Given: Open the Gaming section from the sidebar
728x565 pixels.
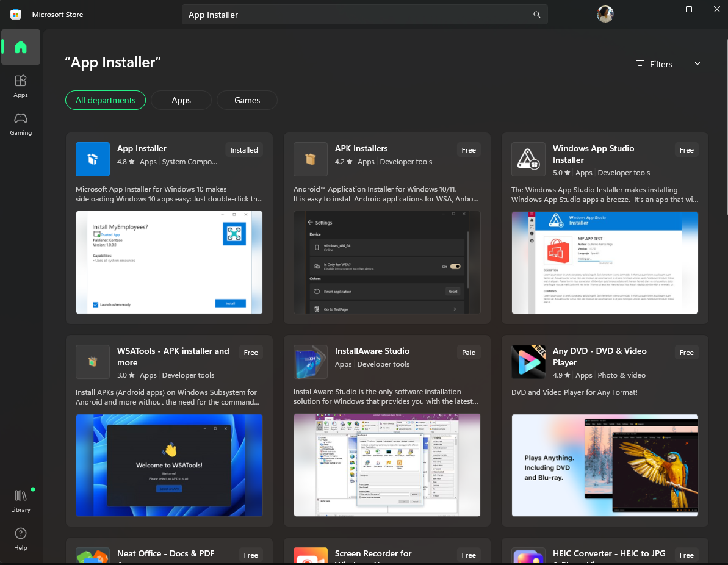Looking at the screenshot, I should [x=21, y=124].
